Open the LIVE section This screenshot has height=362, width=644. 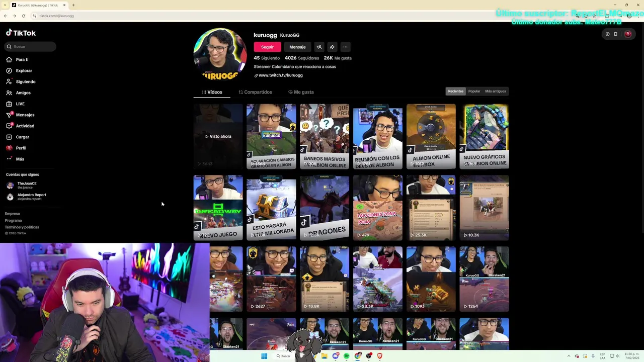tap(20, 104)
